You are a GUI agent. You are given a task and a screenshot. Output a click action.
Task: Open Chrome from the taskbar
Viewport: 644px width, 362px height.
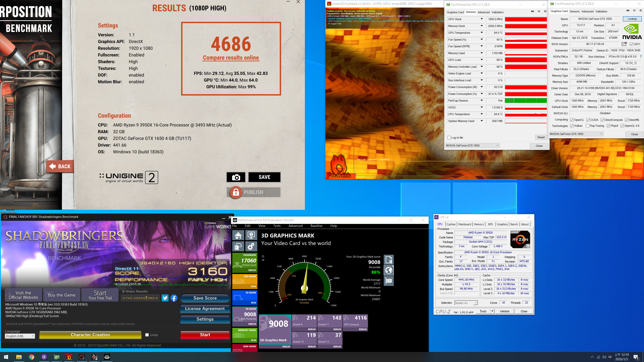[x=32, y=357]
